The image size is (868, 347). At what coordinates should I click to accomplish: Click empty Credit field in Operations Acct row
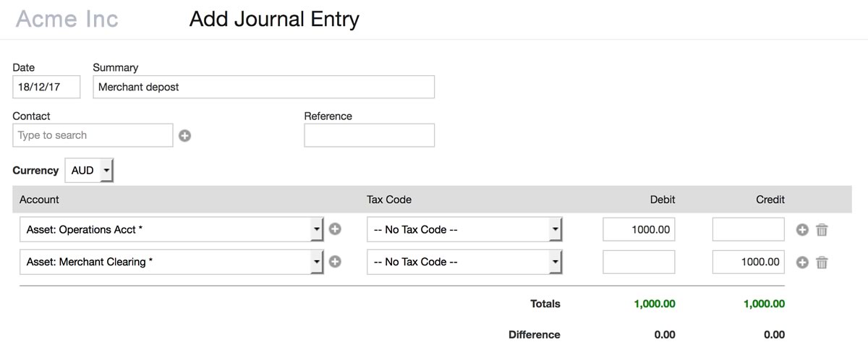(x=748, y=230)
